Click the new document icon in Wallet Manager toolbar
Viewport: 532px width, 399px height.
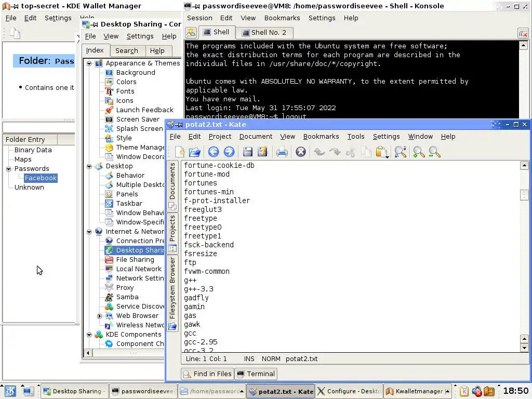coord(15,33)
